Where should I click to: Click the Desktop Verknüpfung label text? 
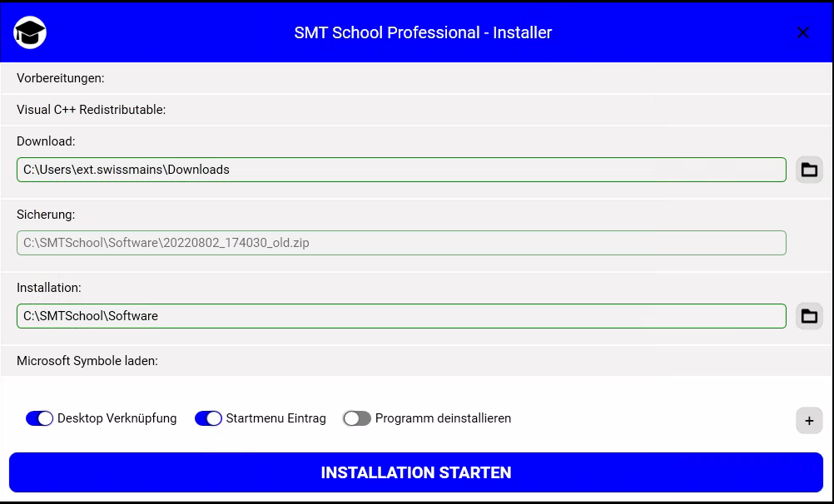[117, 418]
